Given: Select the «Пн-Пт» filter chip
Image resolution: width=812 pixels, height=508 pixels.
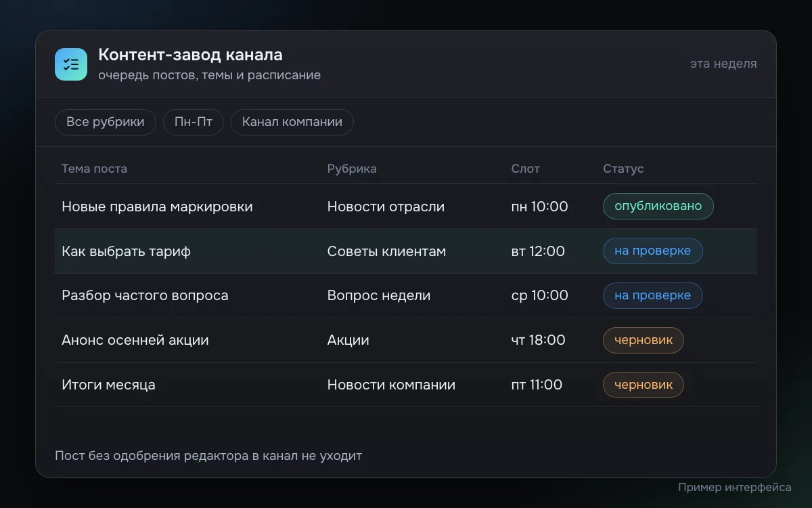Looking at the screenshot, I should (x=194, y=123).
